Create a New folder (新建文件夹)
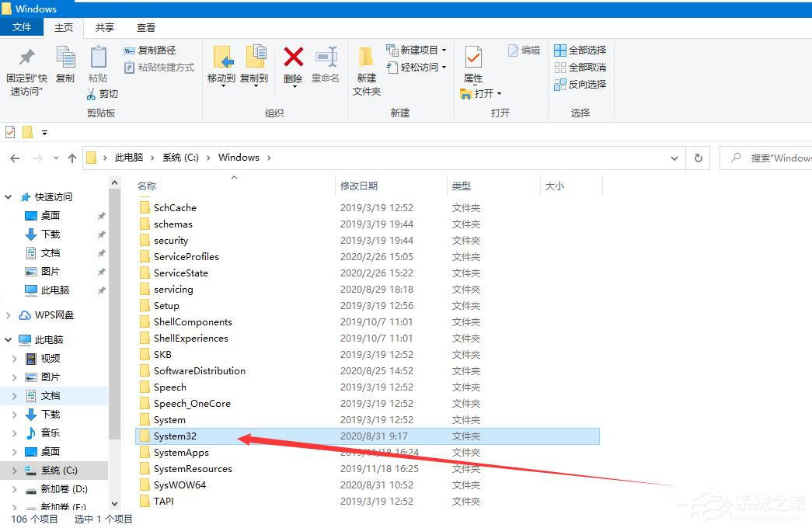Image resolution: width=812 pixels, height=528 pixels. [x=367, y=71]
